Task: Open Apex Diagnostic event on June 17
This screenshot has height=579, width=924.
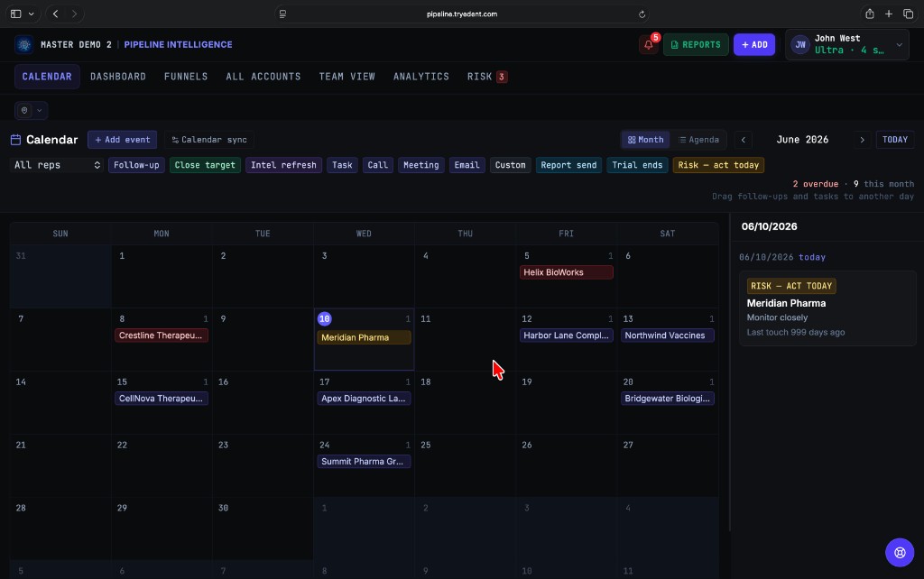Action: coord(364,398)
